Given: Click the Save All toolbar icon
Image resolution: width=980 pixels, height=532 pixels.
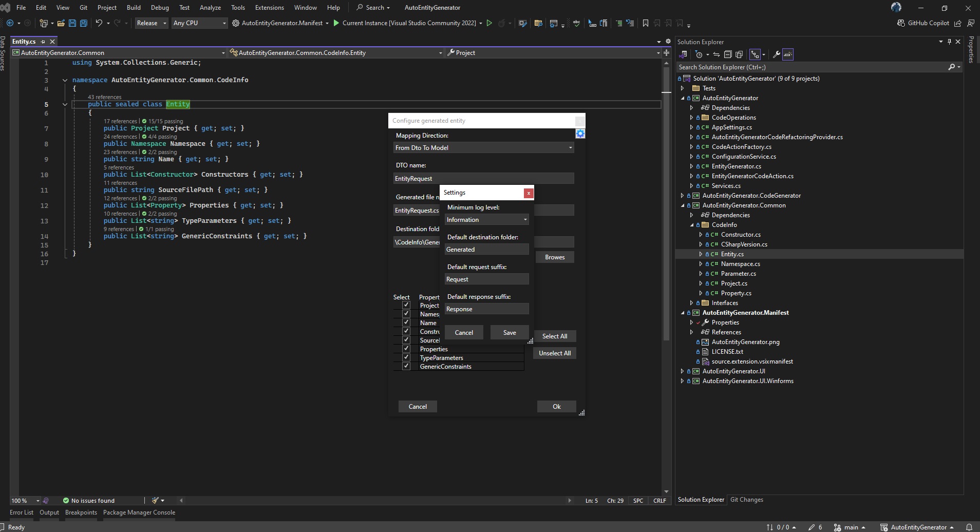Looking at the screenshot, I should pyautogui.click(x=83, y=23).
